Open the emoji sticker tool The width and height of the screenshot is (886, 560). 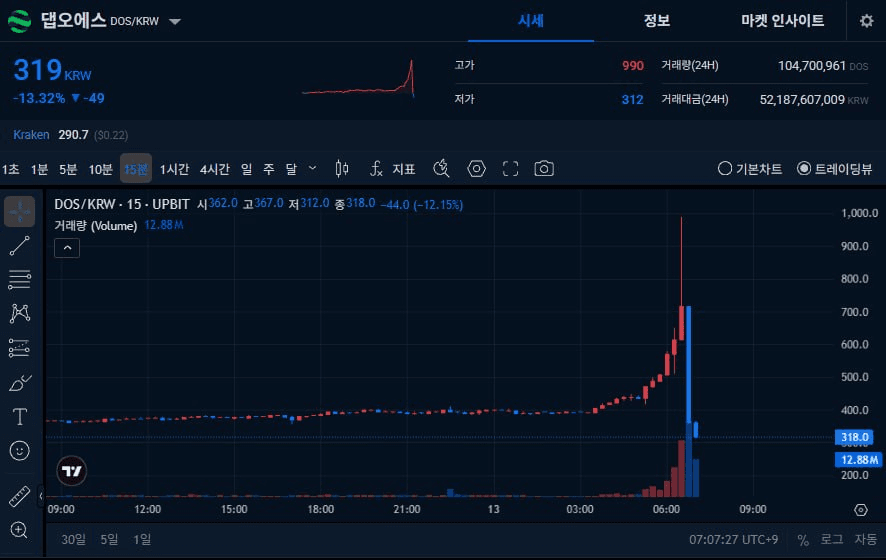(19, 450)
